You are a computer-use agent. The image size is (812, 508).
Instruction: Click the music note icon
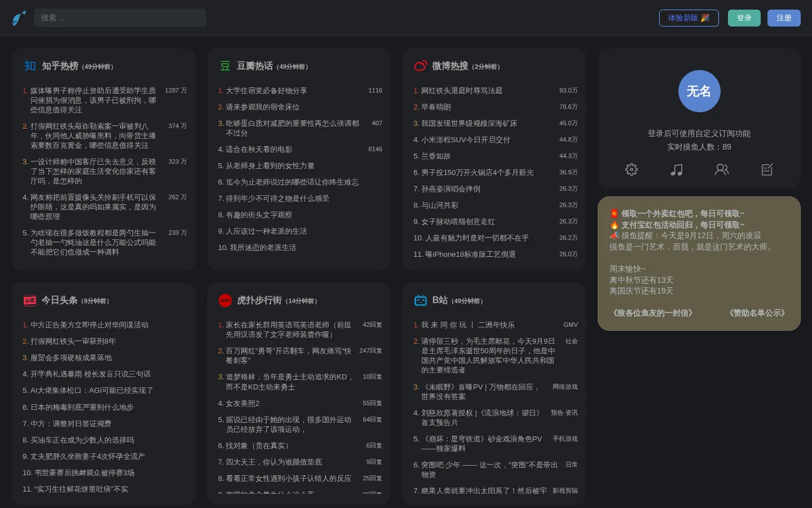(677, 169)
